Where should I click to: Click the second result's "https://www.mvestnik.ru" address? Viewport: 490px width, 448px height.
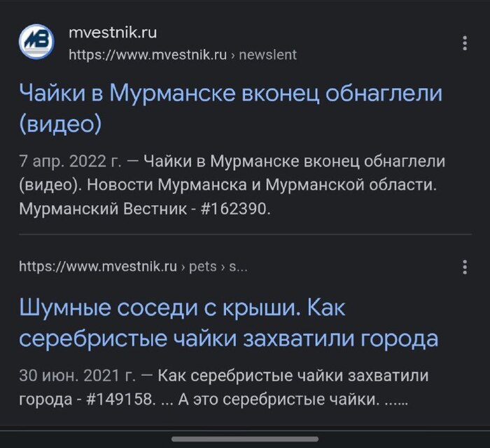coord(97,267)
